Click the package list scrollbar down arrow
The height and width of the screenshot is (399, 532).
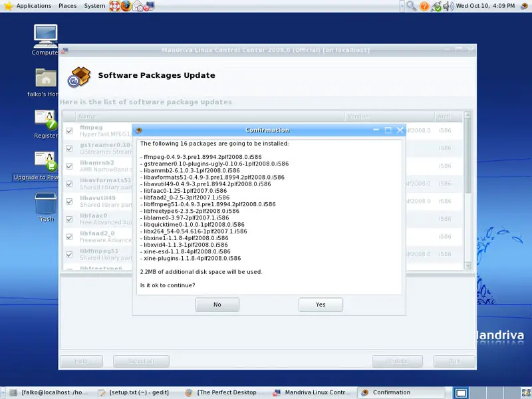(467, 265)
